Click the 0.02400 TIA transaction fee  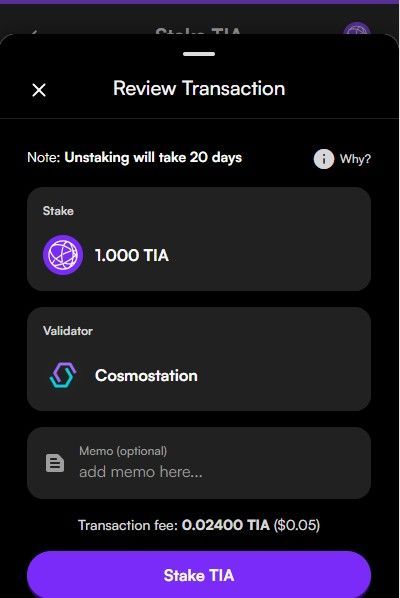pyautogui.click(x=226, y=525)
